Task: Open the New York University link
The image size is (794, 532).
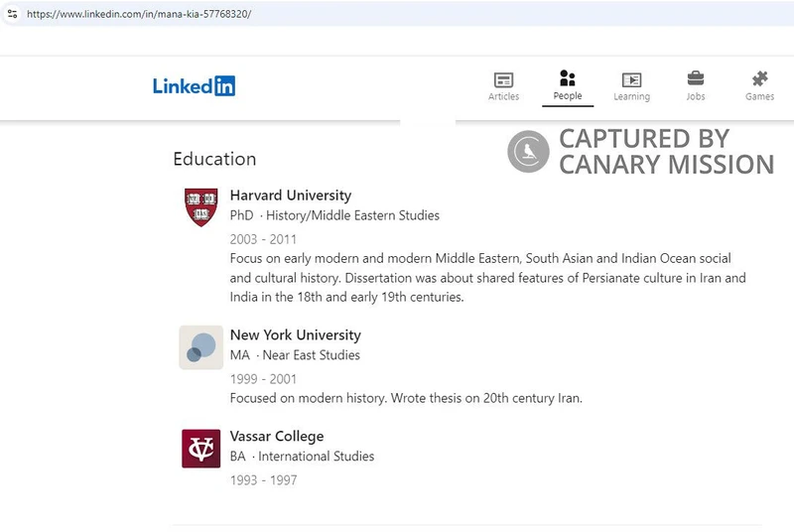Action: coord(295,335)
